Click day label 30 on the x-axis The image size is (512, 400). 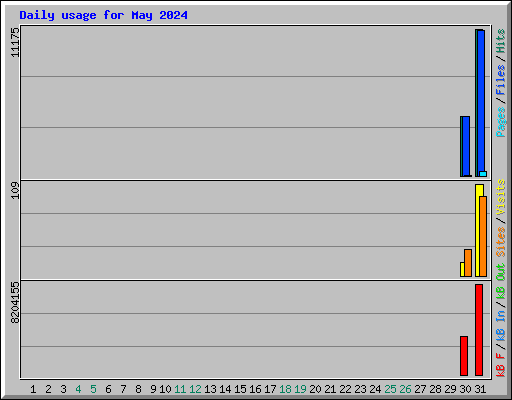point(465,389)
